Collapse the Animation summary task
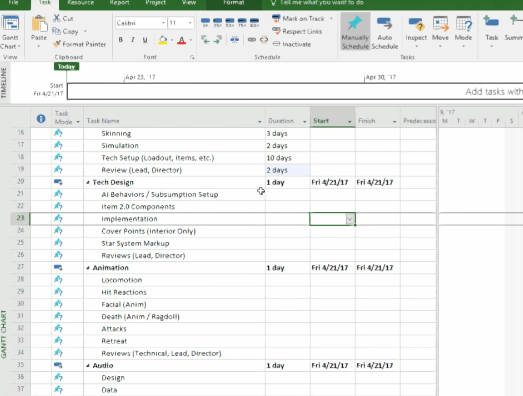The width and height of the screenshot is (523, 396). click(x=88, y=268)
